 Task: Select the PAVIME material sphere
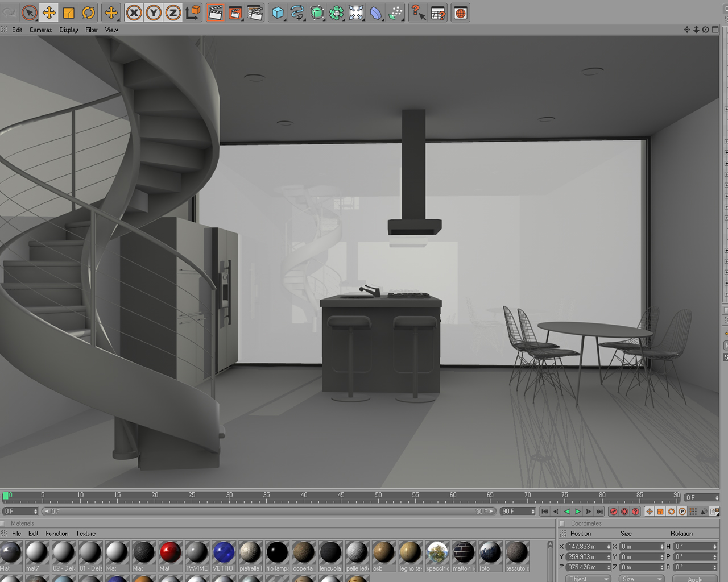[196, 552]
